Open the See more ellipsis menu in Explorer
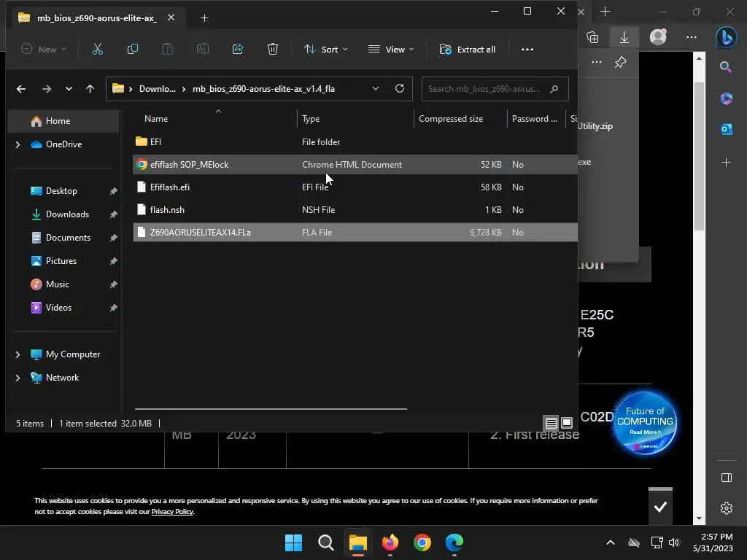The height and width of the screenshot is (560, 747). tap(527, 49)
